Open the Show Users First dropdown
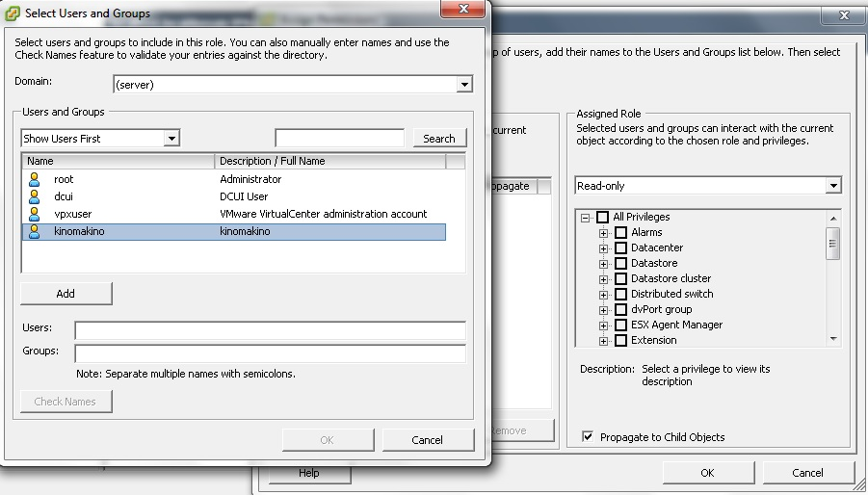The image size is (868, 495). (x=171, y=139)
